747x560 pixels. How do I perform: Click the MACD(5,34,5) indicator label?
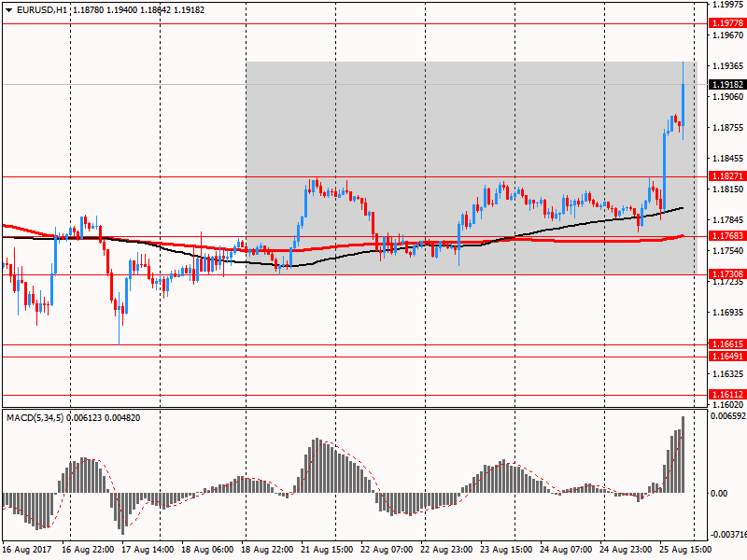pyautogui.click(x=35, y=418)
